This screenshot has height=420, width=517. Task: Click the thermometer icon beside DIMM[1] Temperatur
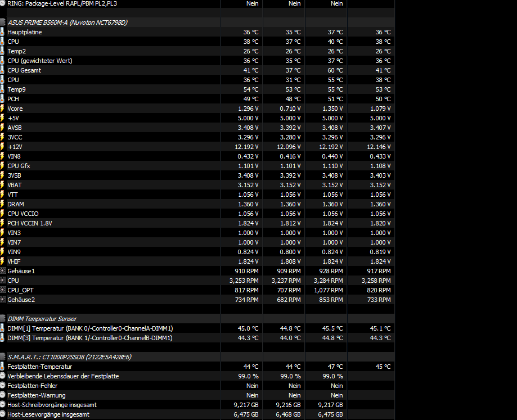pyautogui.click(x=2, y=328)
